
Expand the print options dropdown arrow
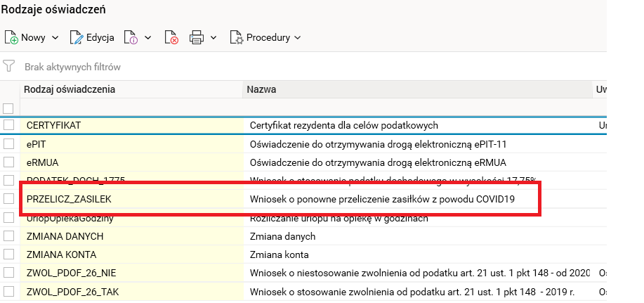coord(213,38)
